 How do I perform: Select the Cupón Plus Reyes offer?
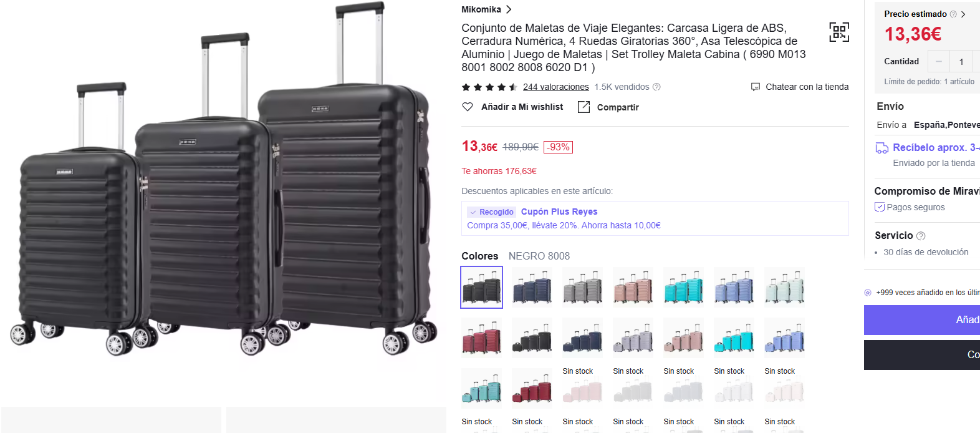coord(655,218)
